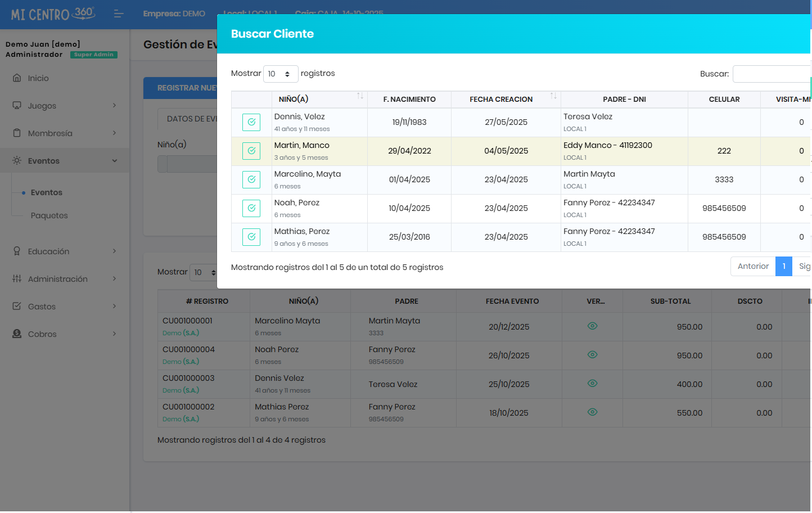Open the Eventos submenu item
This screenshot has width=812, height=513.
[47, 192]
